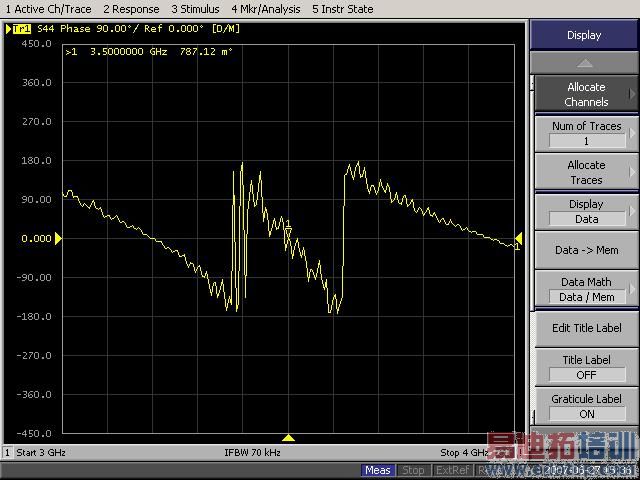Toggle Graticule Label ON softkey
Viewport: 640px width, 480px height.
[586, 406]
